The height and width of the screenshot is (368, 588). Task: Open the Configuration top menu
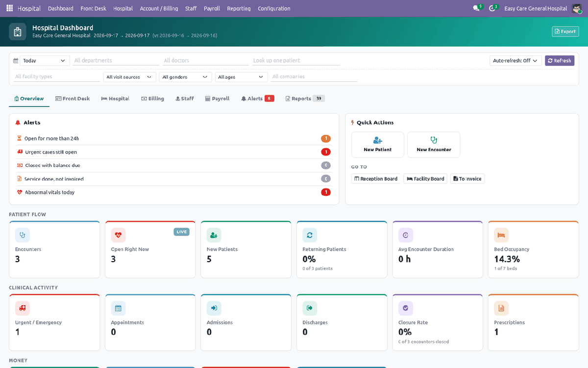click(274, 8)
